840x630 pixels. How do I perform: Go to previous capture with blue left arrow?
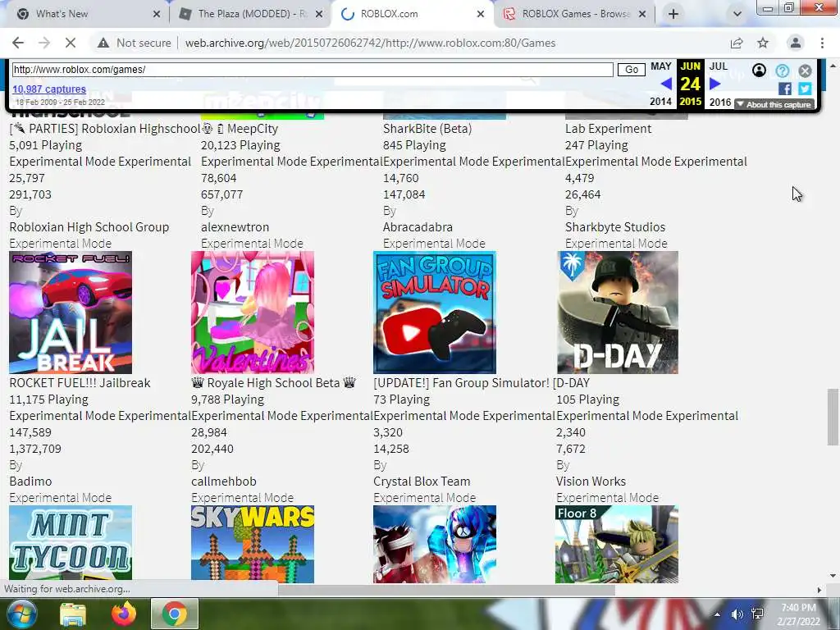[x=666, y=84]
